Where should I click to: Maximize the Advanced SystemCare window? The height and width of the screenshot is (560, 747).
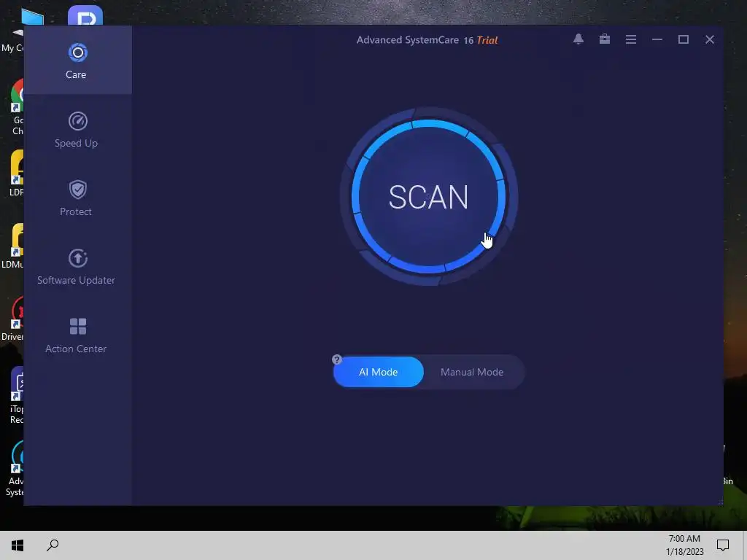pos(683,39)
